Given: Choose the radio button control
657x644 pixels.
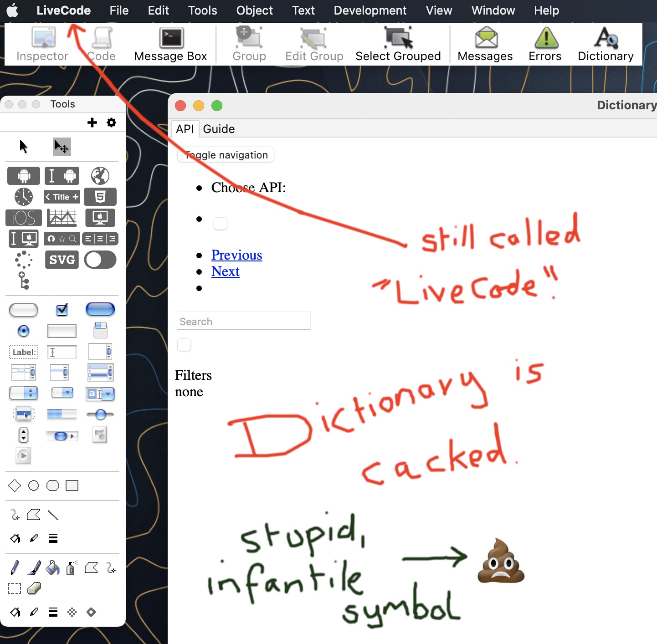Looking at the screenshot, I should click(x=24, y=331).
